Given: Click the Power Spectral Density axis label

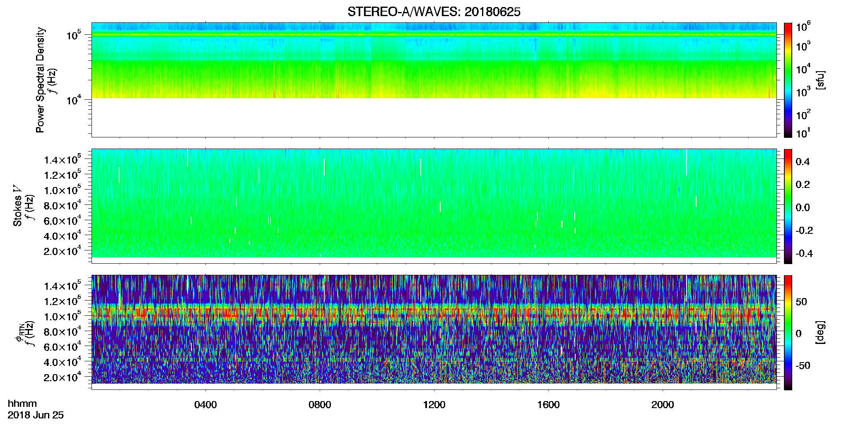Looking at the screenshot, I should click(x=40, y=80).
